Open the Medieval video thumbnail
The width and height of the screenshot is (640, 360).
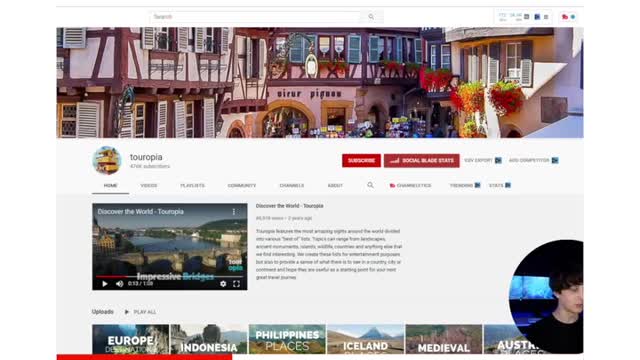point(444,339)
